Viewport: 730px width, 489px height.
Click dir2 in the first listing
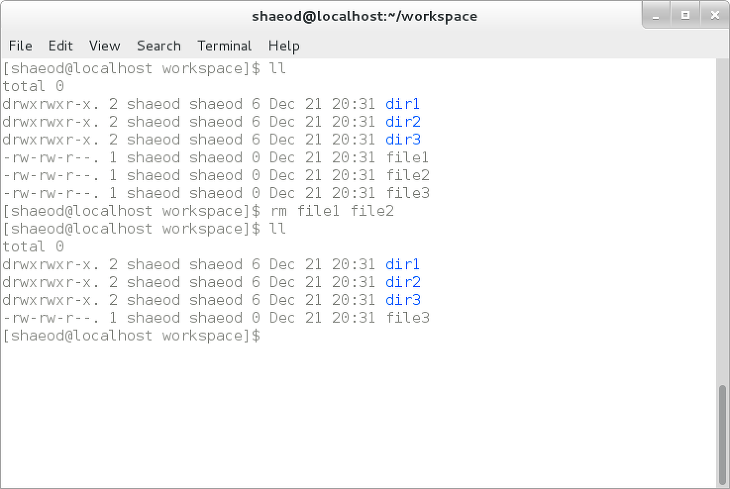click(x=403, y=122)
